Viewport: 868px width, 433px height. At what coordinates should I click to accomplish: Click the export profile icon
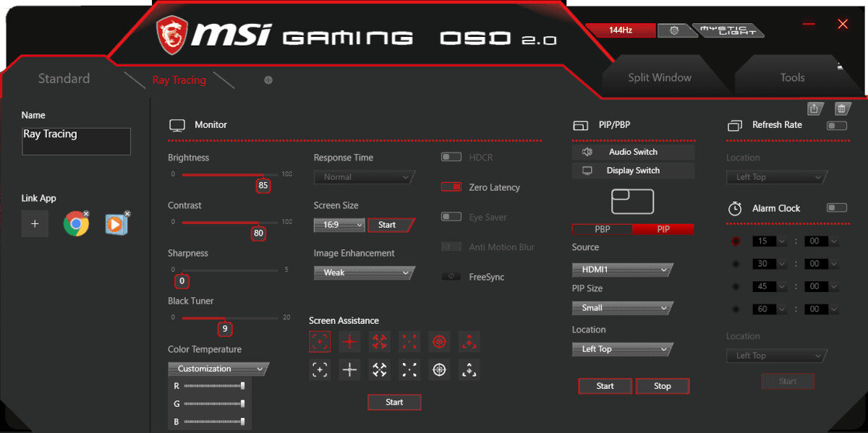(x=814, y=108)
